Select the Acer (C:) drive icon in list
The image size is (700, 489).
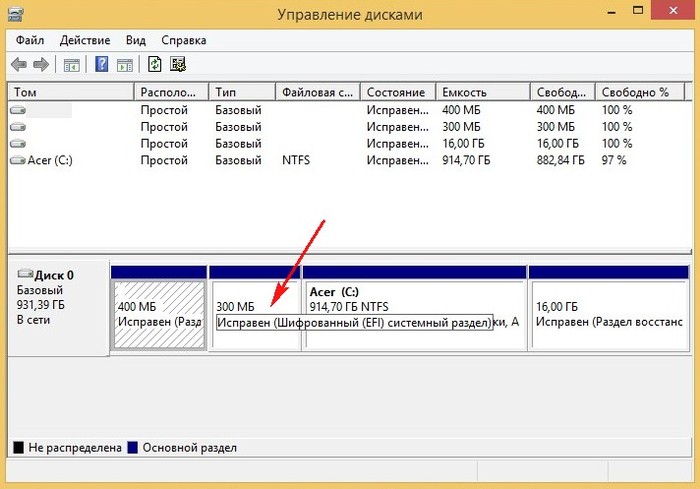pos(18,160)
